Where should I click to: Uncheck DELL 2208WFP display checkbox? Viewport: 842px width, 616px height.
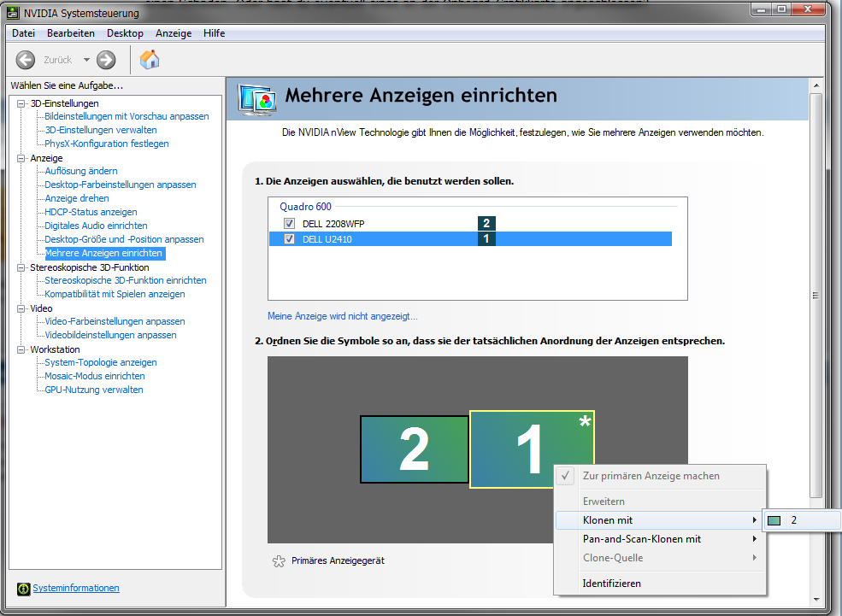pyautogui.click(x=290, y=223)
